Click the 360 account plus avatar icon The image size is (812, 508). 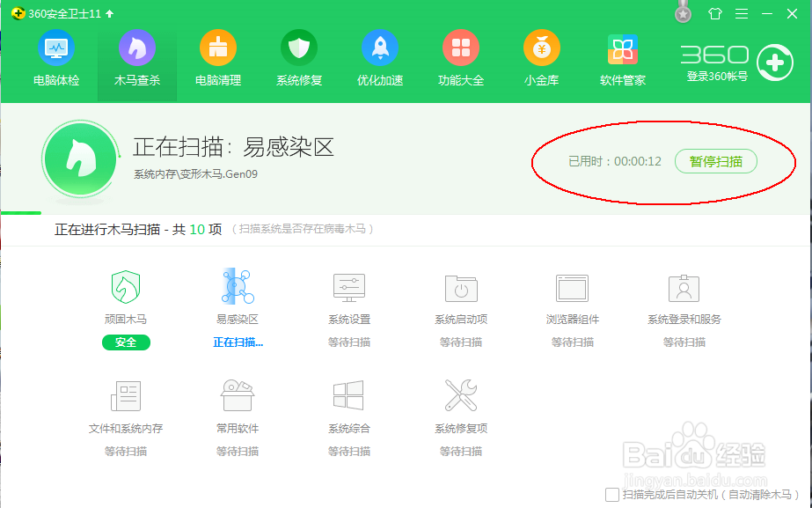pyautogui.click(x=775, y=63)
